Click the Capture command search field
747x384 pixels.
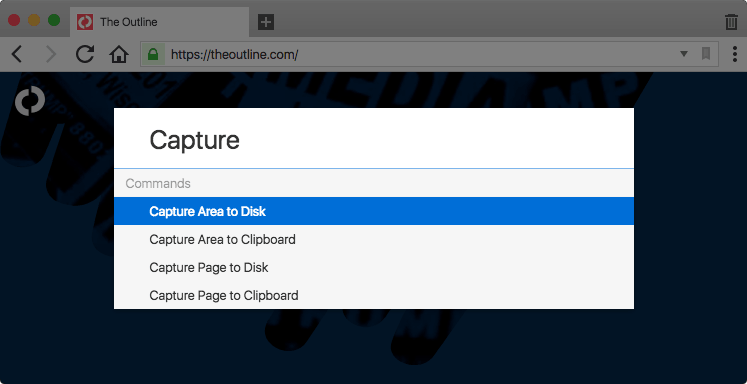point(374,139)
